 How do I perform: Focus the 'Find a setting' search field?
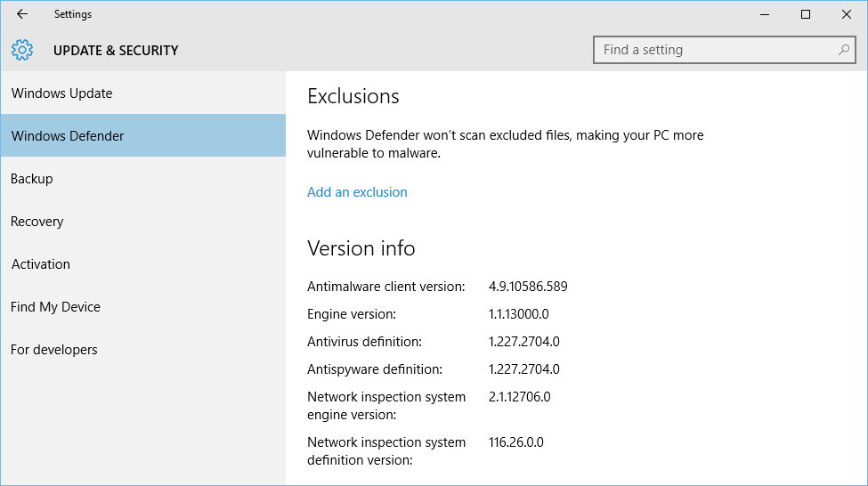click(x=712, y=50)
